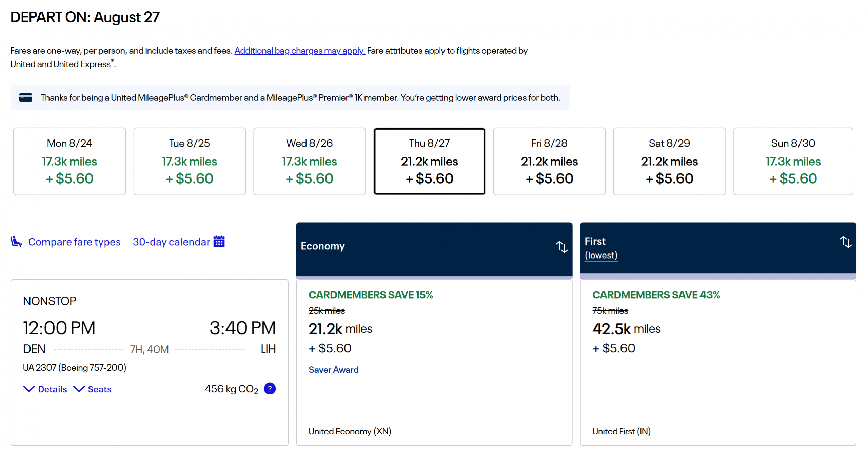Select the Mon 8/24 date tab
Screen dimensions: 868x451
(70, 161)
